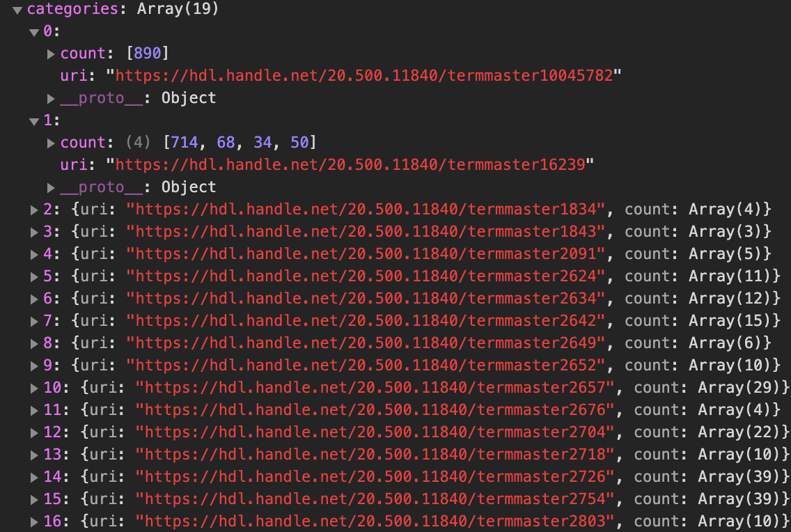The image size is (791, 532).
Task: Select the termmaster2091 row in item 4
Action: click(x=401, y=253)
